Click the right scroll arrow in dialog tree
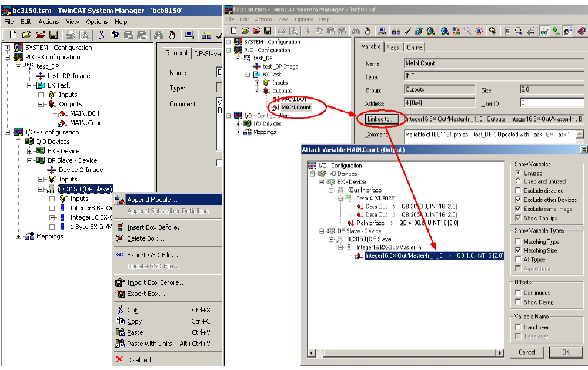The width and height of the screenshot is (588, 370). [x=499, y=353]
